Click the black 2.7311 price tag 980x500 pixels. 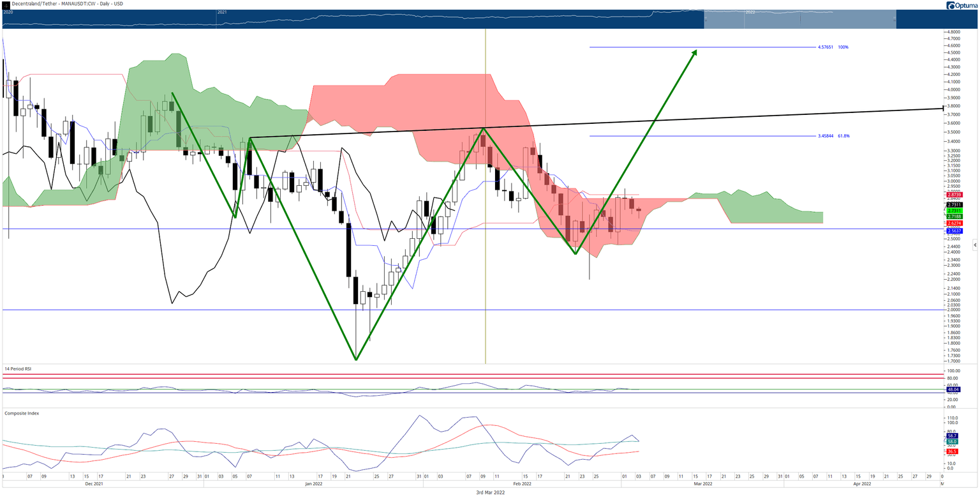[x=954, y=204]
